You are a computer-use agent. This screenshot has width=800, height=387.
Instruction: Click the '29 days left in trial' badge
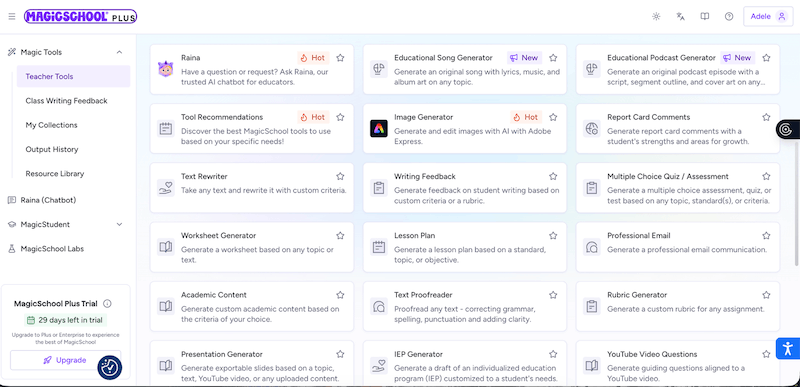pyautogui.click(x=65, y=320)
